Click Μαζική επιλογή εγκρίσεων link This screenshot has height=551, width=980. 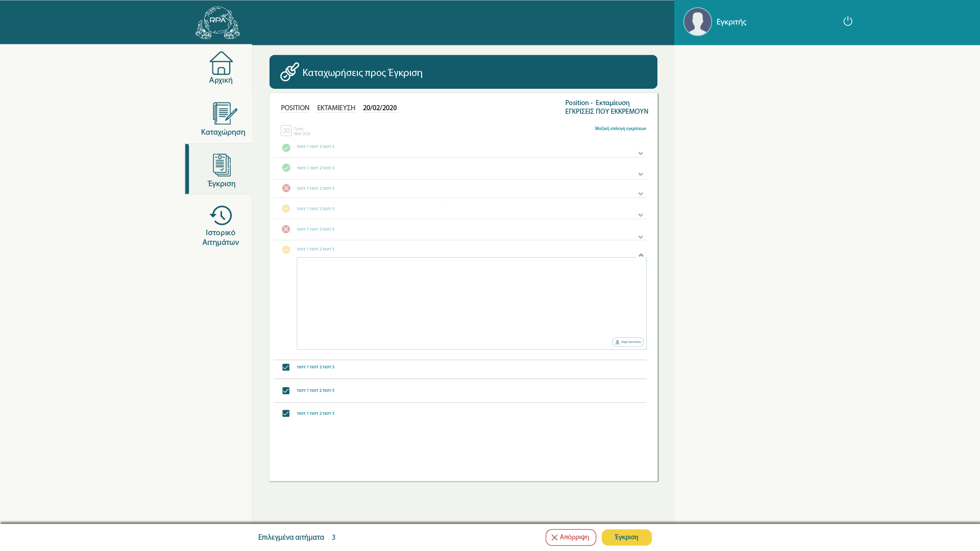point(620,129)
